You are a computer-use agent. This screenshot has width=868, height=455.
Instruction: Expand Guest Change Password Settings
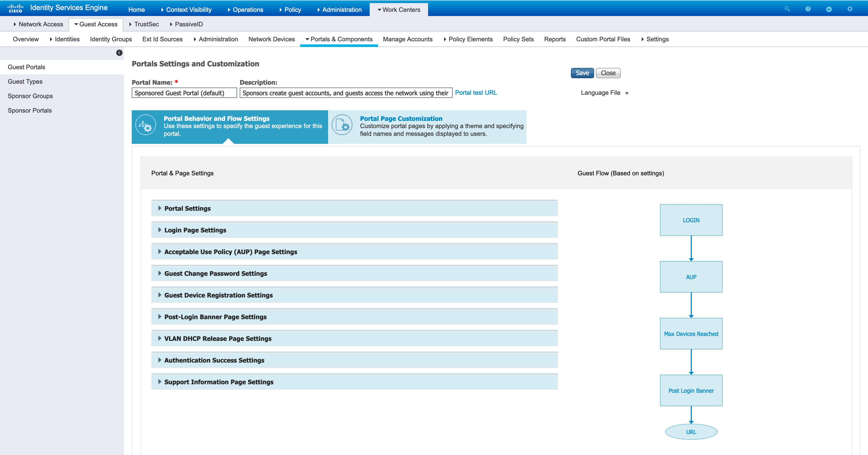354,273
